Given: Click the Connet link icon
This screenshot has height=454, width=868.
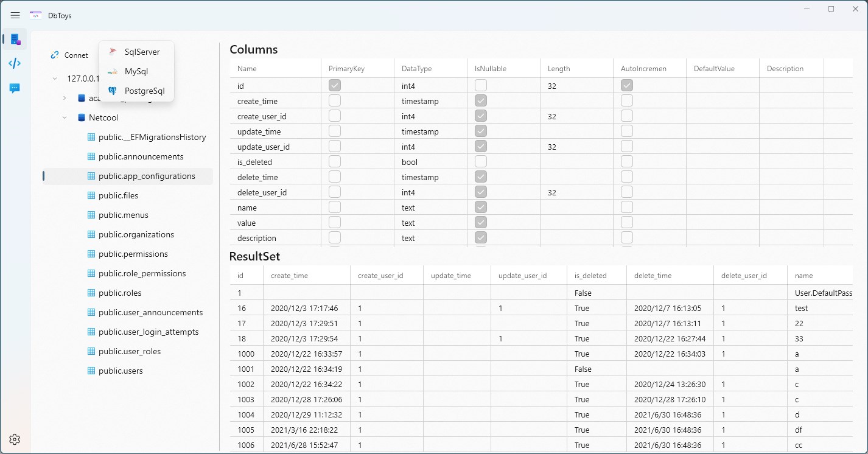Looking at the screenshot, I should [x=55, y=55].
